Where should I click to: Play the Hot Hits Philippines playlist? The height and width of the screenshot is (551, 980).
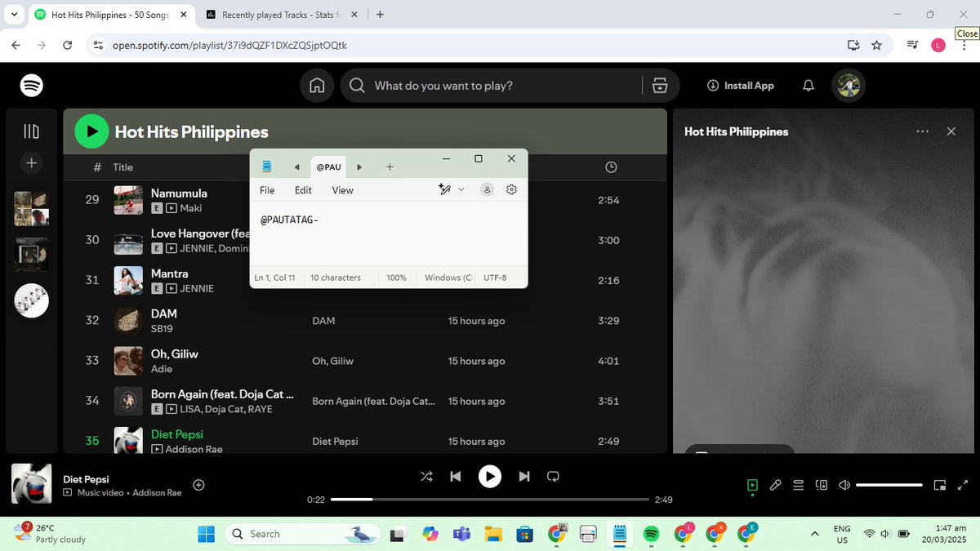91,131
